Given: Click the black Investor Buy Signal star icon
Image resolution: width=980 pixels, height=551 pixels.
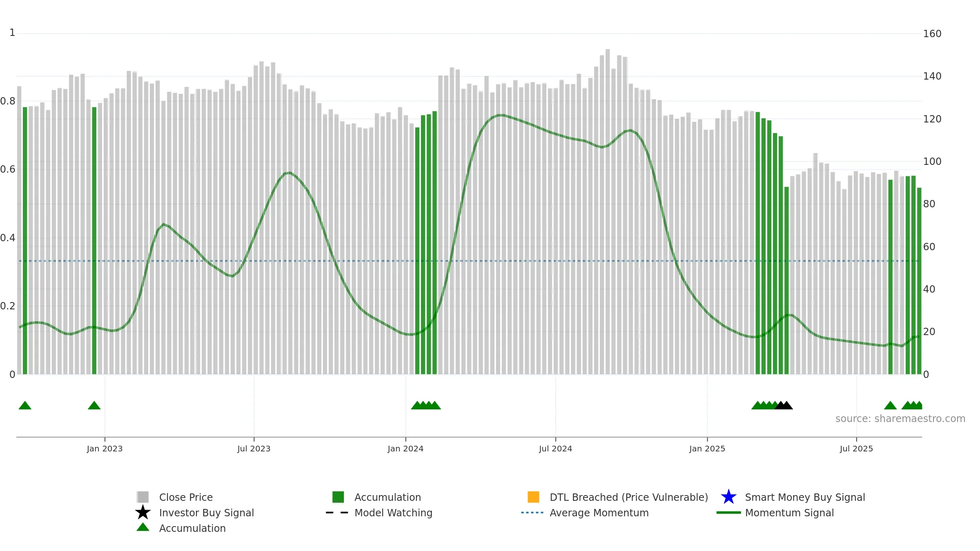Looking at the screenshot, I should click(x=143, y=512).
